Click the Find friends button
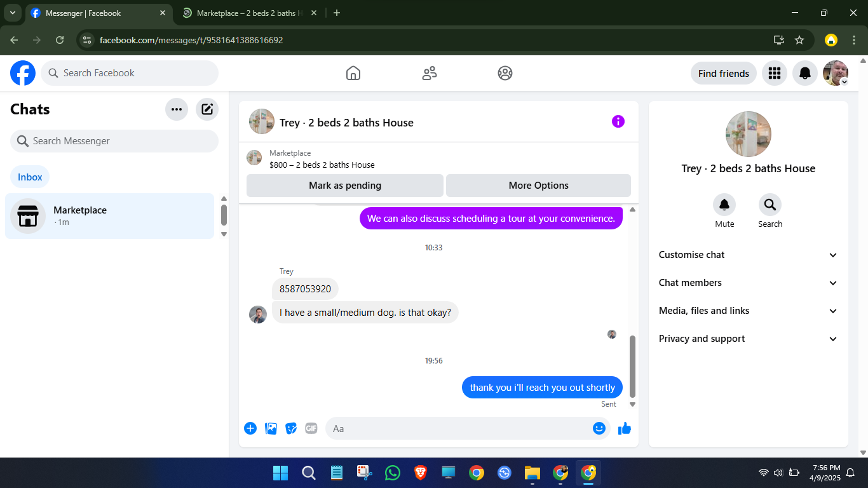 pos(724,73)
